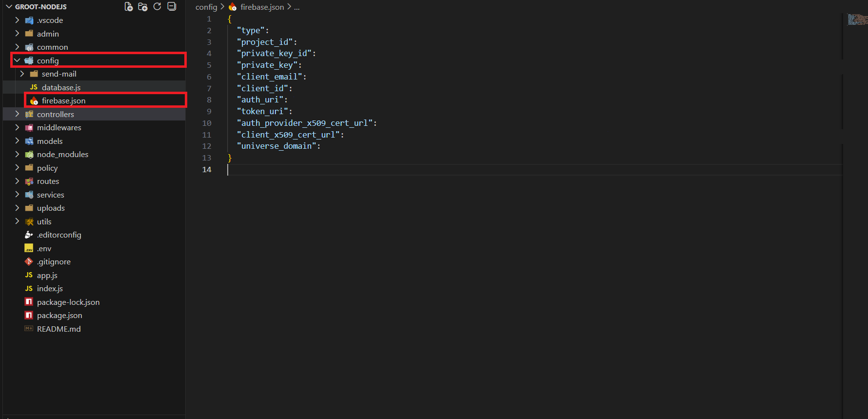868x419 pixels.
Task: Expand the node_modules folder
Action: (x=17, y=155)
